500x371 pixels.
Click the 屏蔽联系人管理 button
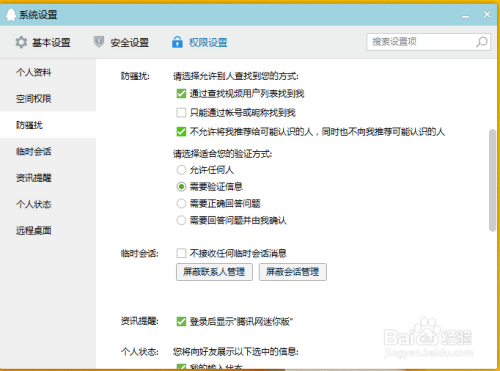214,272
